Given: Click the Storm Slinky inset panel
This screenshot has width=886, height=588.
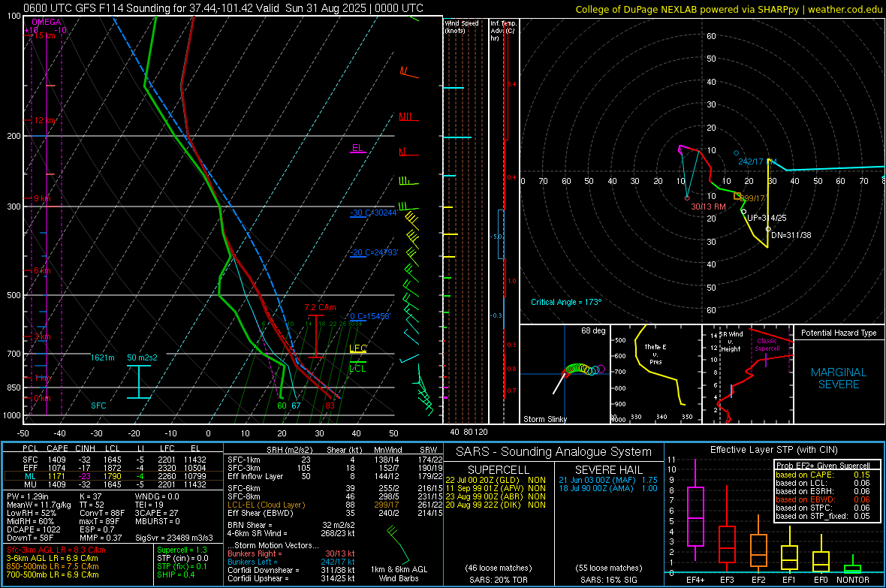Looking at the screenshot, I should [565, 374].
